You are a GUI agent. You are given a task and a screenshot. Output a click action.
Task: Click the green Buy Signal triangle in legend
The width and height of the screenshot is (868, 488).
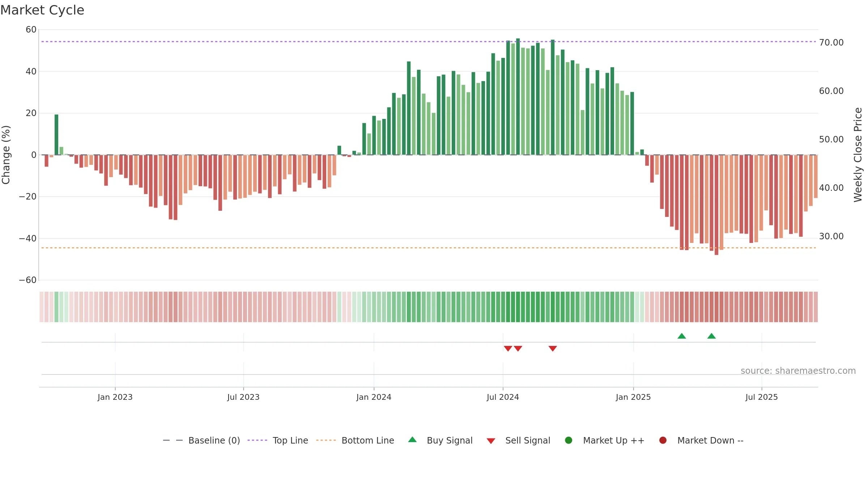point(412,440)
